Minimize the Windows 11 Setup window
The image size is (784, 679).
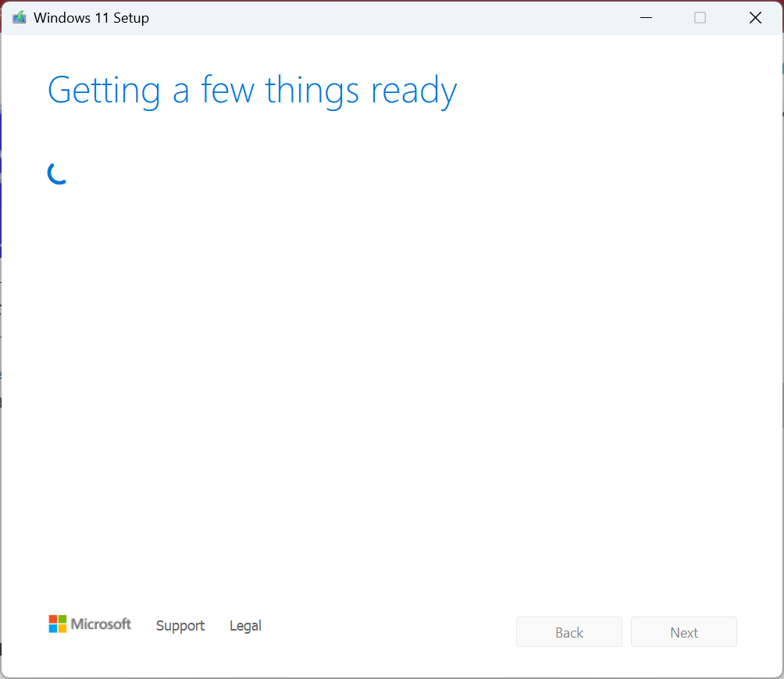[x=646, y=18]
